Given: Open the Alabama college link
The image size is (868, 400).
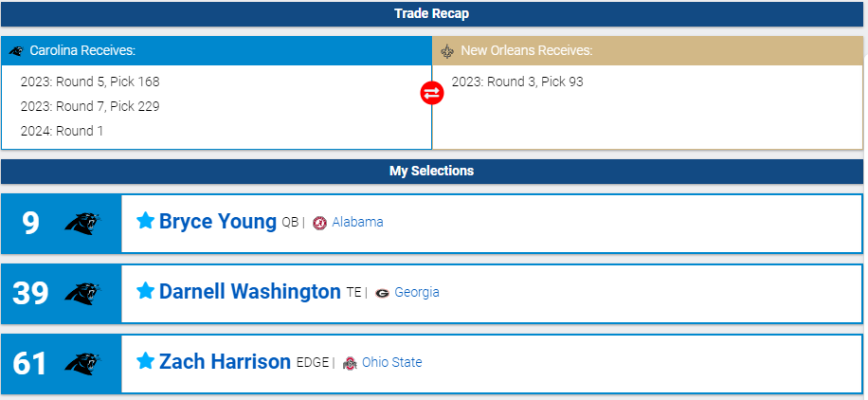Looking at the screenshot, I should (x=357, y=223).
